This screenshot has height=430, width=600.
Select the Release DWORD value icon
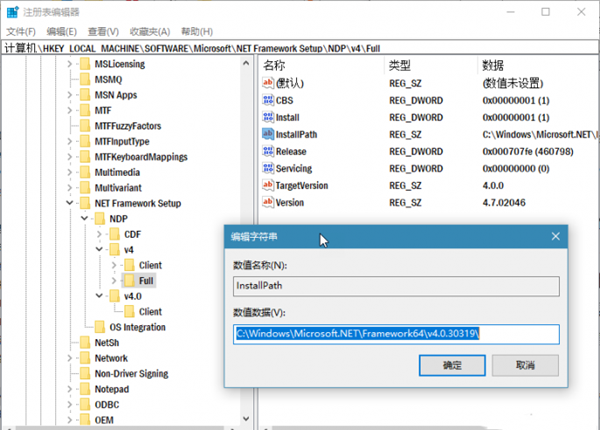268,151
